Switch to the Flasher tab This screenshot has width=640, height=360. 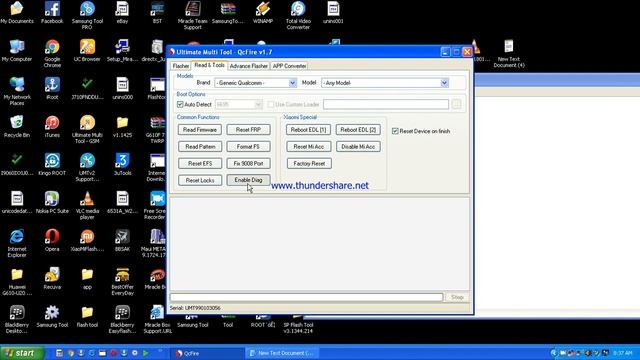(181, 66)
